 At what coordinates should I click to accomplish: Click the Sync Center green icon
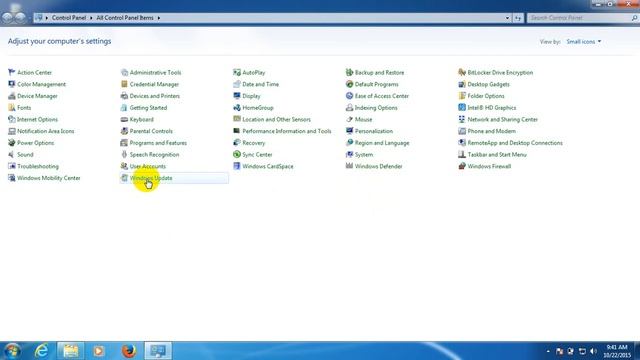point(237,155)
